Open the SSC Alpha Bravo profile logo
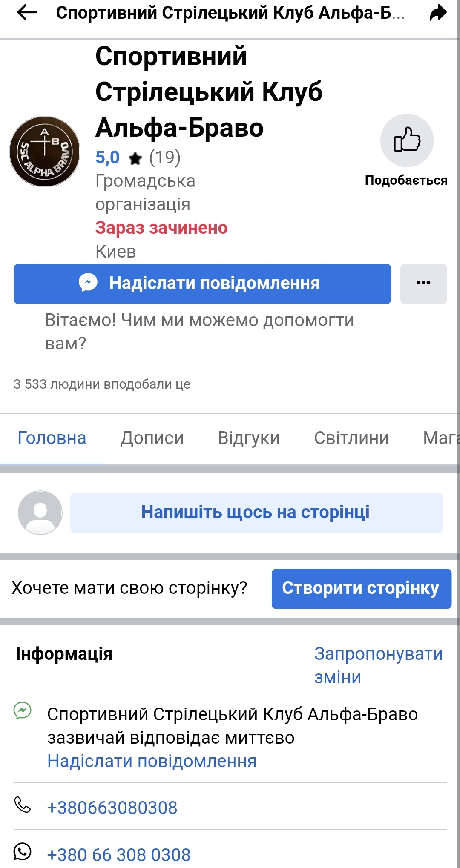This screenshot has width=460, height=868. [x=45, y=152]
